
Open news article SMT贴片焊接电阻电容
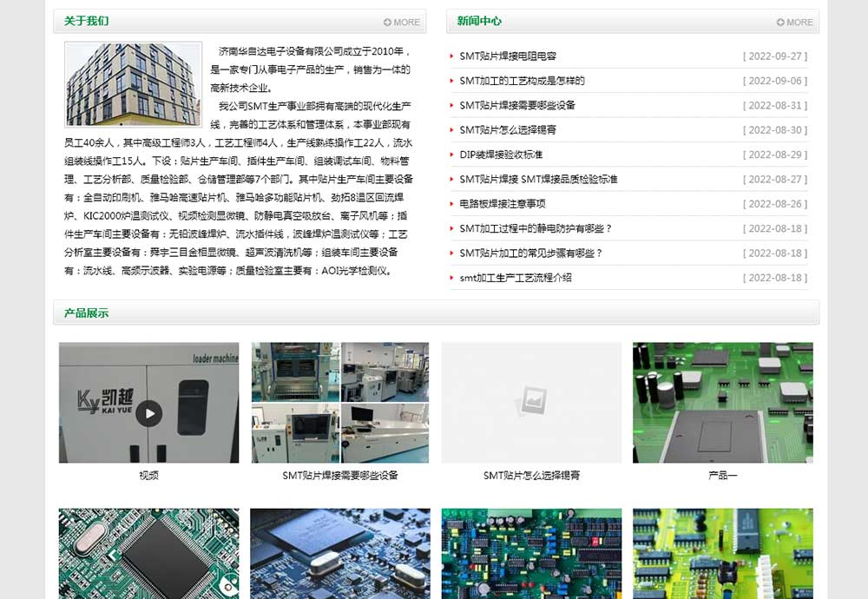[508, 56]
